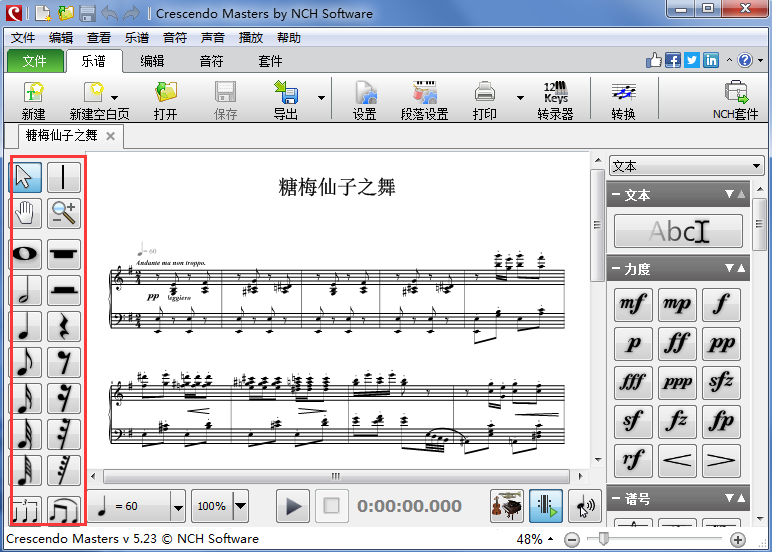Insert the mf dynamic marking

point(633,305)
